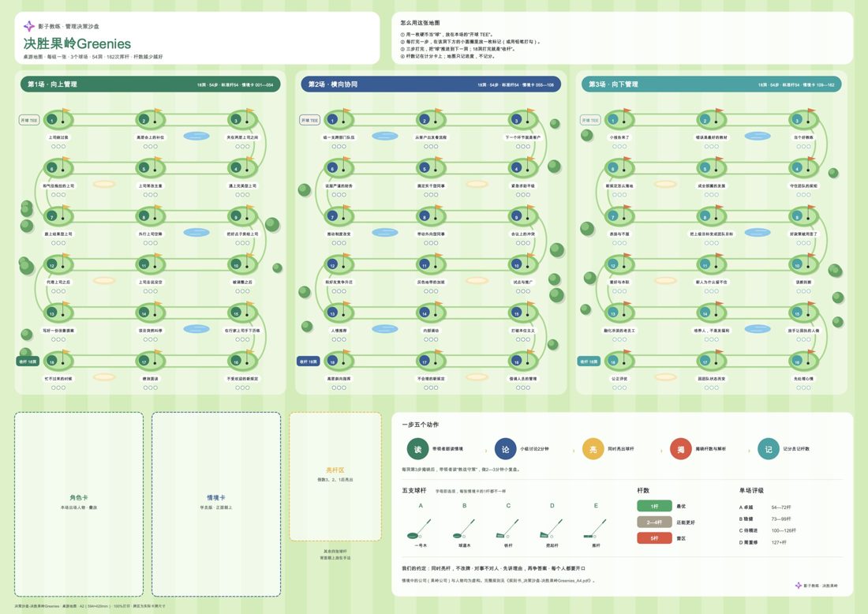Click the 一步五个动作 heading
The image size is (868, 614).
(420, 425)
